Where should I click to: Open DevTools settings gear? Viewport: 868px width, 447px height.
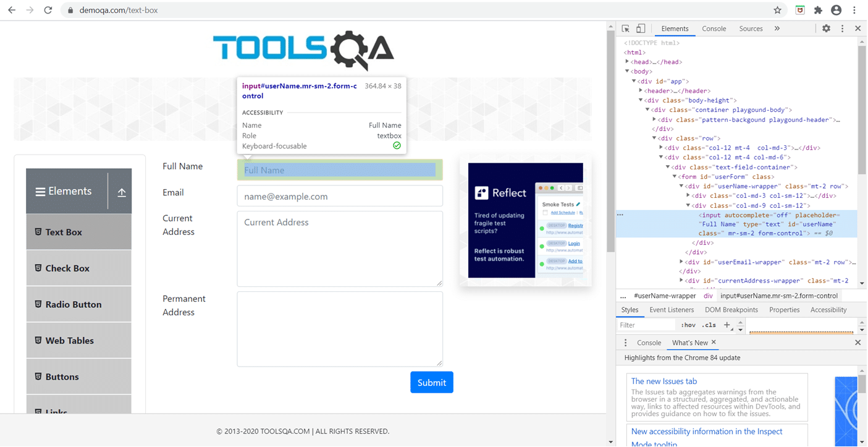826,28
